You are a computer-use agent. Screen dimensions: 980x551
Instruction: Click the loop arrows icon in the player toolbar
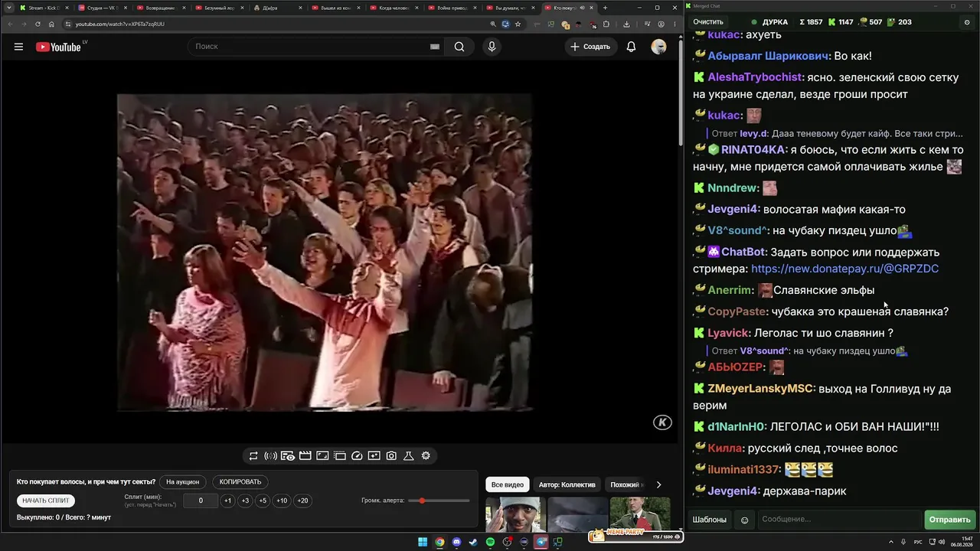[x=253, y=456]
